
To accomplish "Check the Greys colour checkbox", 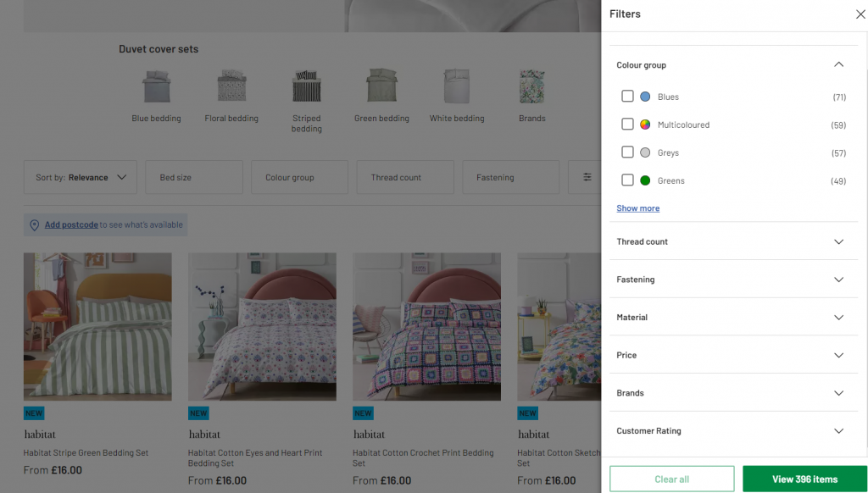I will (x=627, y=152).
